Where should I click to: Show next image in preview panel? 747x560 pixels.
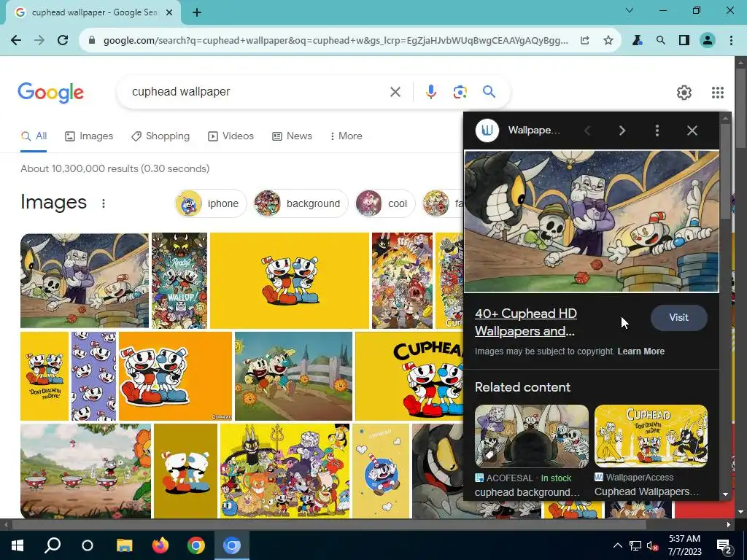(x=622, y=131)
